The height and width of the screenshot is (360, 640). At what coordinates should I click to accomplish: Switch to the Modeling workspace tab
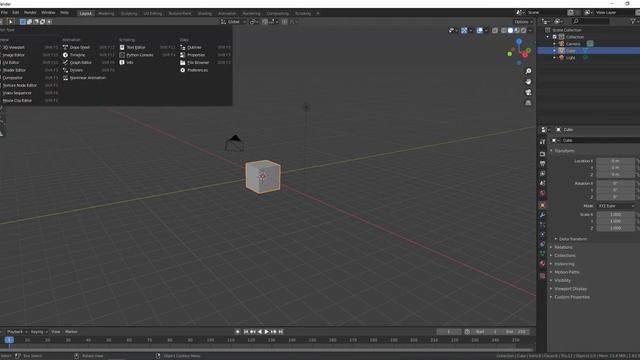pos(106,13)
